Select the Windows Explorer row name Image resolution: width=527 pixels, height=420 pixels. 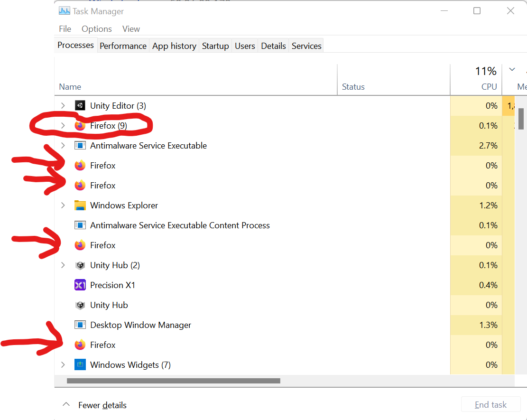[x=124, y=205]
